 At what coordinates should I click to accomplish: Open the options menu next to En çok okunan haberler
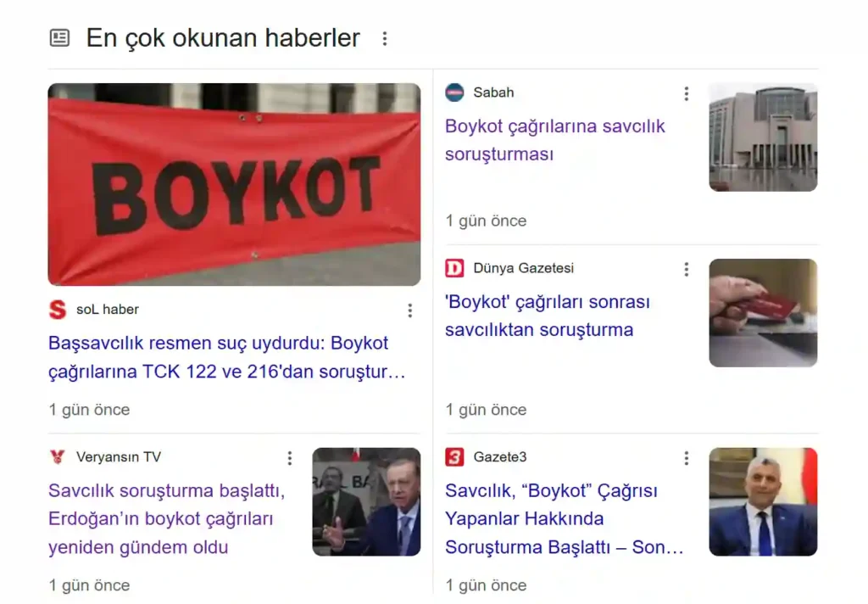[385, 38]
